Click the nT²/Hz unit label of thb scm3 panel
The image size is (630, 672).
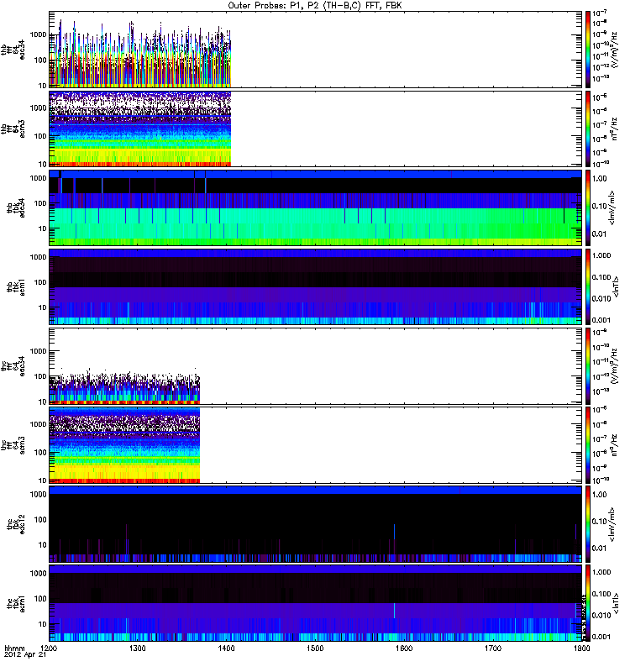[615, 129]
